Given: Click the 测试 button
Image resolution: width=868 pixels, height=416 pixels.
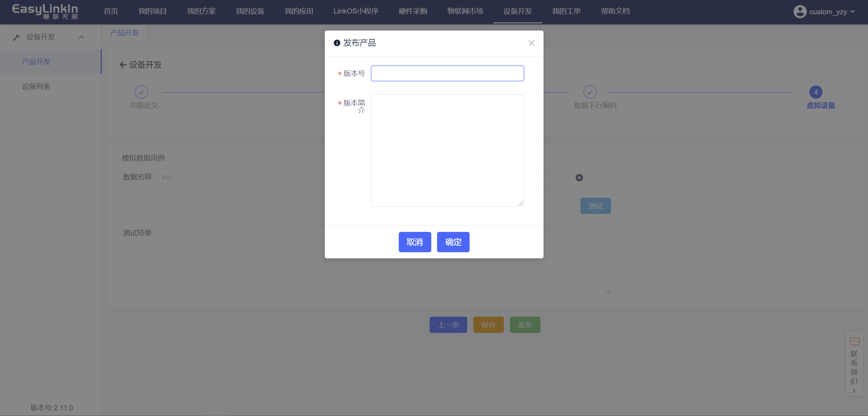Looking at the screenshot, I should tap(595, 206).
